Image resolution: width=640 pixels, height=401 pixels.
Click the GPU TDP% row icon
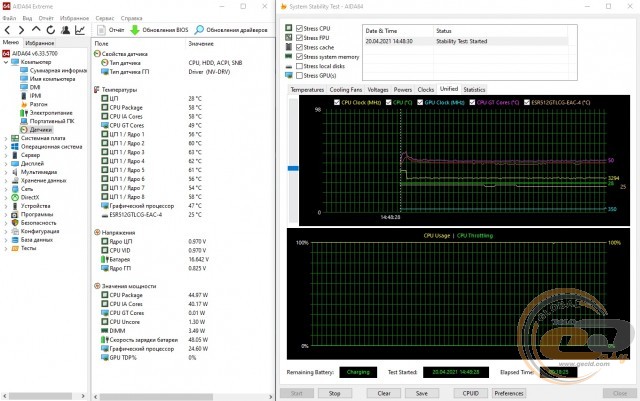coord(104,357)
